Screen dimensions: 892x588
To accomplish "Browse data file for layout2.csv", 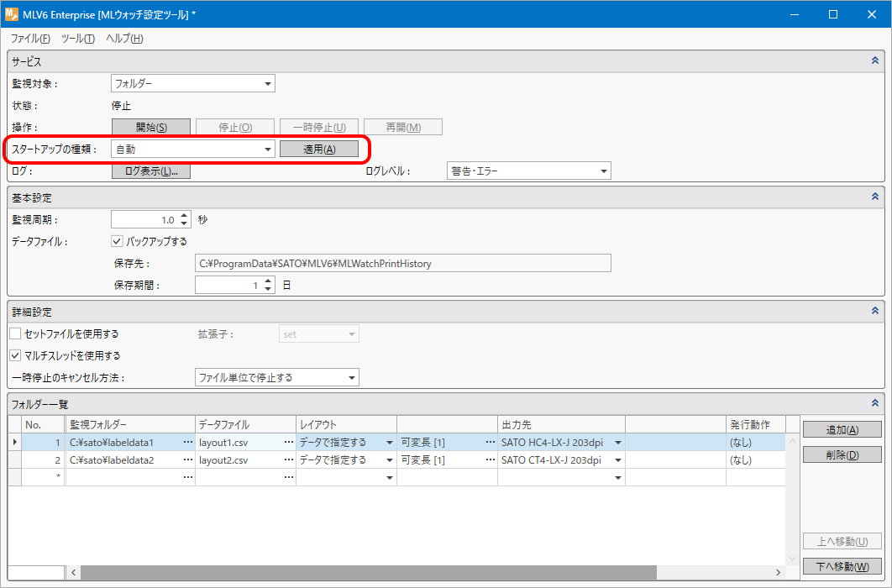I will point(289,460).
